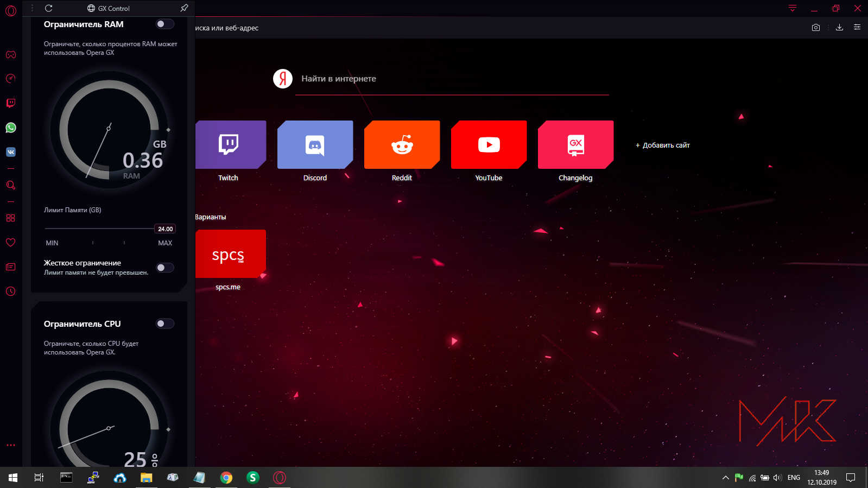Open Speed Dial grid icon
The width and height of the screenshot is (868, 488).
(11, 218)
